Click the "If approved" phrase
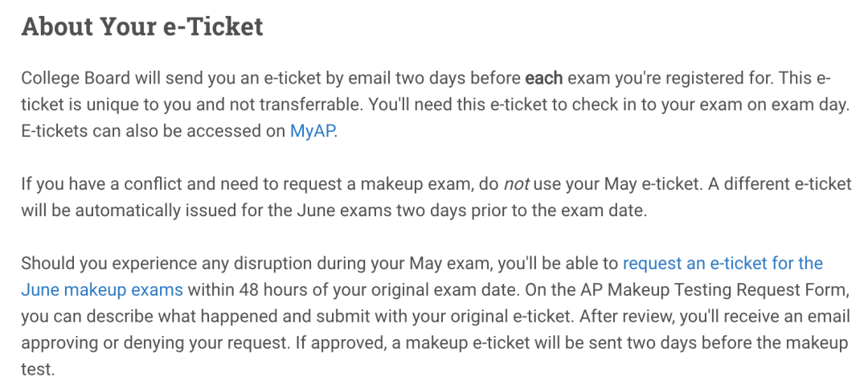Screen dimensions: 868x385 [x=339, y=342]
